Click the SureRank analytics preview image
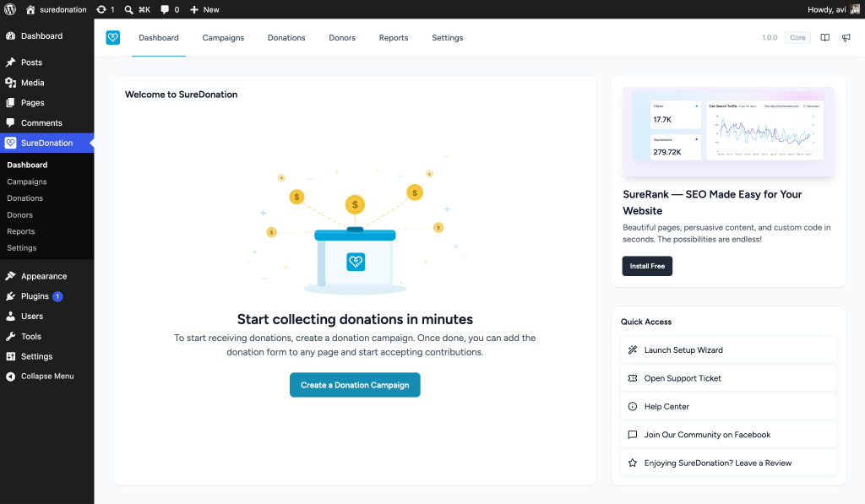The height and width of the screenshot is (504, 865). coord(728,132)
